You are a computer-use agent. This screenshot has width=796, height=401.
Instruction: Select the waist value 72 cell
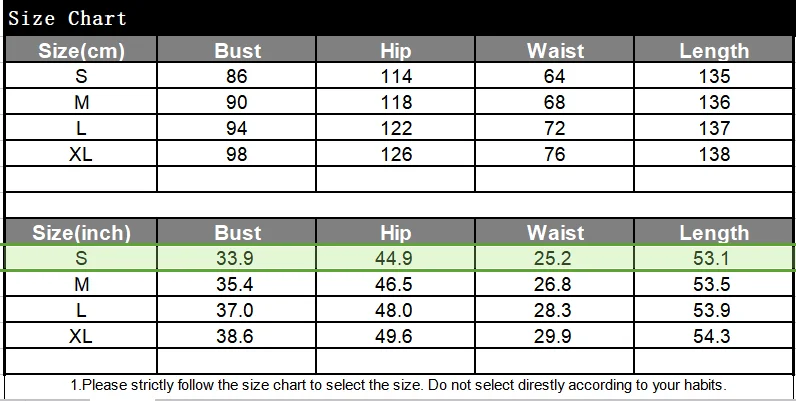tap(554, 128)
